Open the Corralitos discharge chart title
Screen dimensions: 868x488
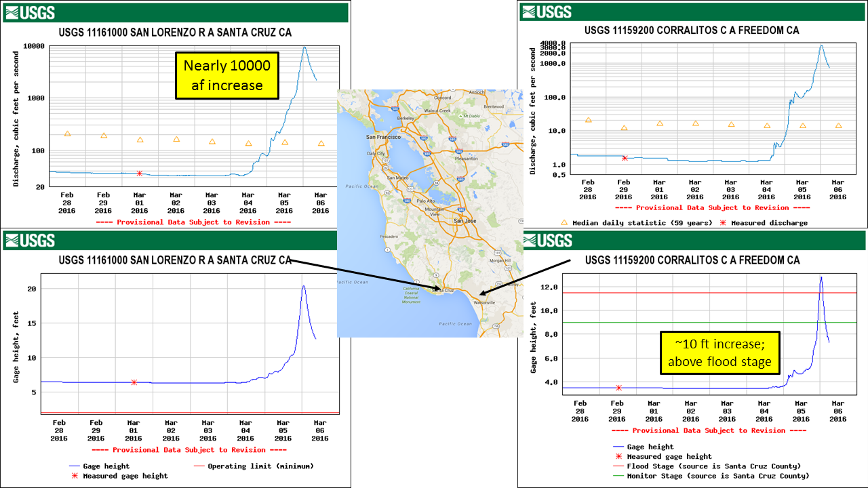(x=691, y=30)
